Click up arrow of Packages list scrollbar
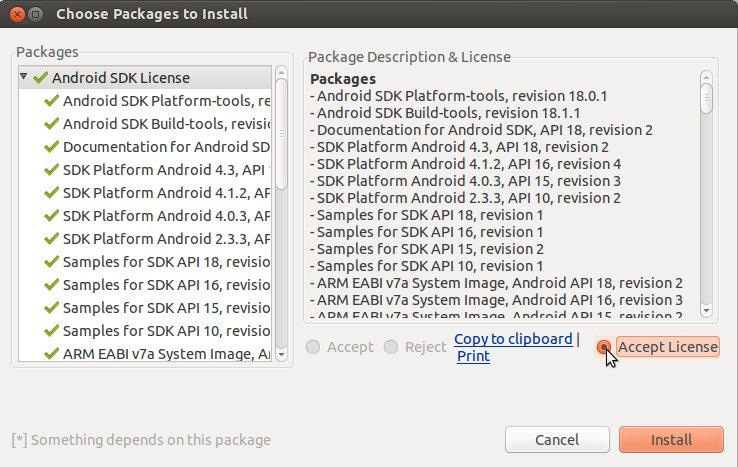 (x=281, y=72)
